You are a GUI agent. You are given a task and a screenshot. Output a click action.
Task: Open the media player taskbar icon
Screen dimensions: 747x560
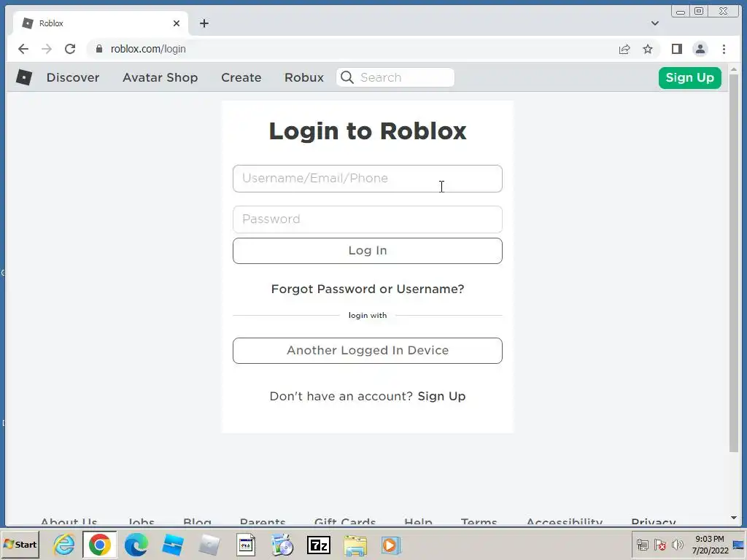pyautogui.click(x=391, y=545)
